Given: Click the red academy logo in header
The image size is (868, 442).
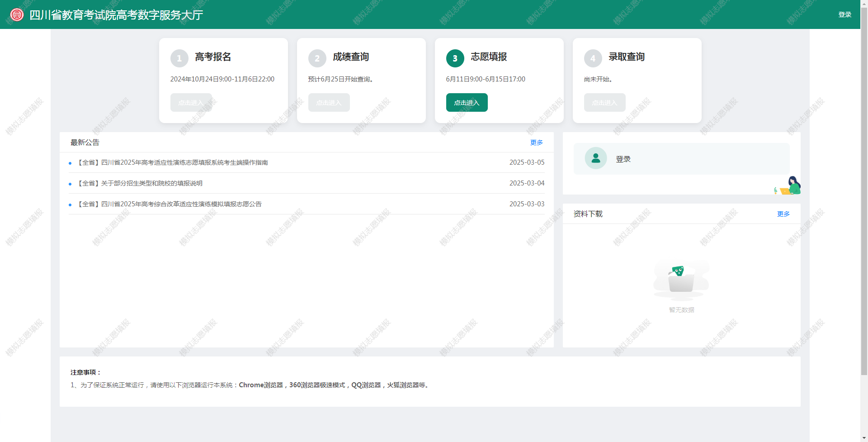Looking at the screenshot, I should coord(17,14).
